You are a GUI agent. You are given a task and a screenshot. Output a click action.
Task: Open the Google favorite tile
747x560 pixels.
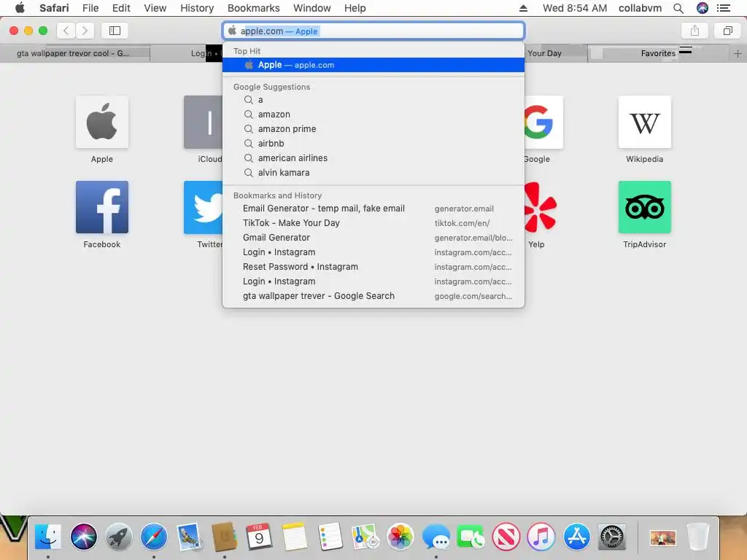click(543, 122)
